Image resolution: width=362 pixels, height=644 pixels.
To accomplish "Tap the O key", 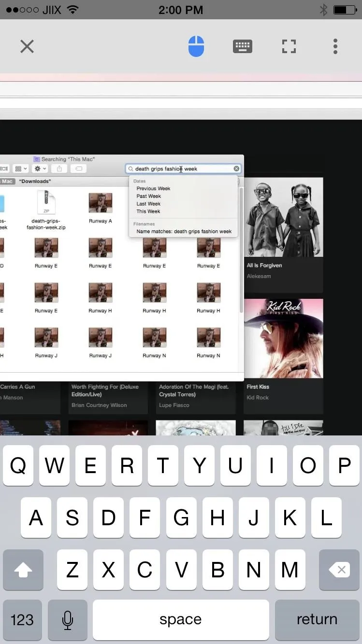I will pyautogui.click(x=308, y=465).
